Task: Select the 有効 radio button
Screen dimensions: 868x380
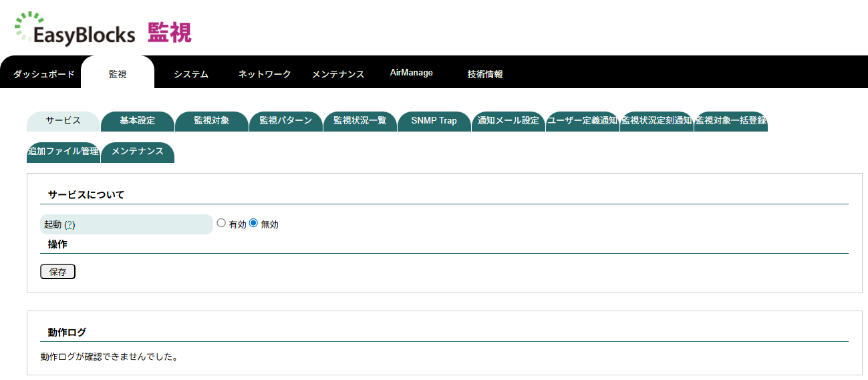Action: tap(221, 224)
